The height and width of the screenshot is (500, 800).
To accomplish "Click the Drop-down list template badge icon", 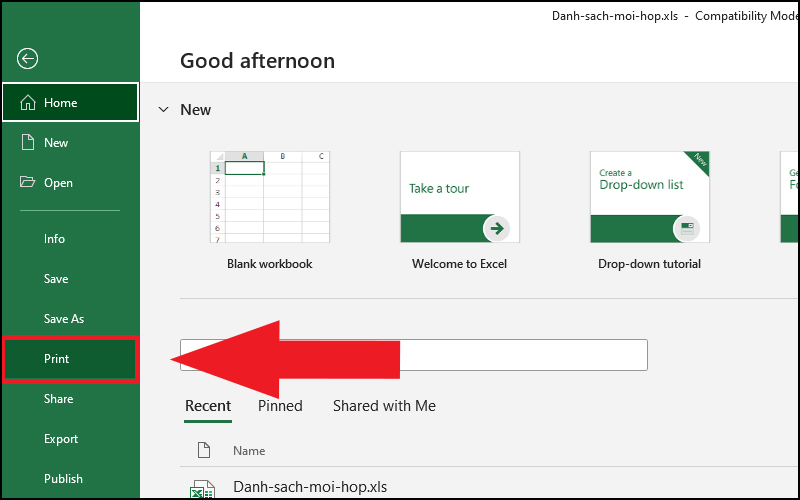I will (x=686, y=228).
